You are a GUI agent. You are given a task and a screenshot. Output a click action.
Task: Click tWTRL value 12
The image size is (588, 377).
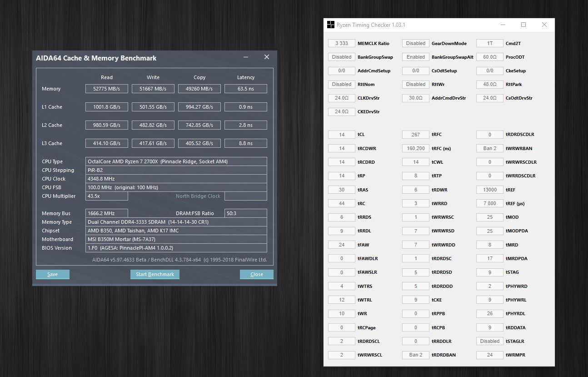(342, 300)
